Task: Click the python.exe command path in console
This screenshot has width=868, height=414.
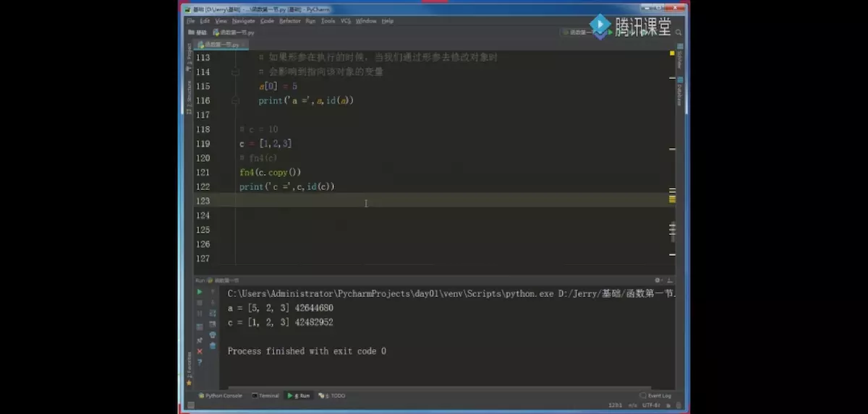Action: click(x=451, y=294)
